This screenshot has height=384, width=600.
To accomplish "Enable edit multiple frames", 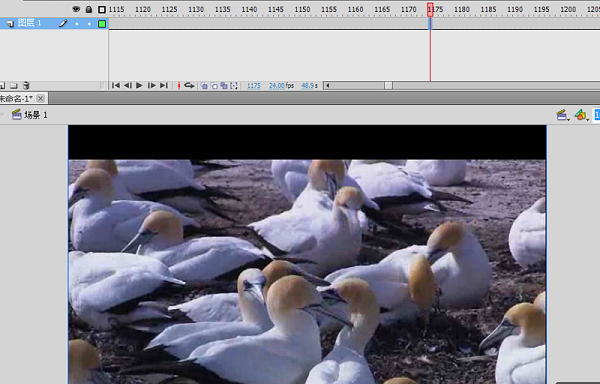I will coord(224,86).
